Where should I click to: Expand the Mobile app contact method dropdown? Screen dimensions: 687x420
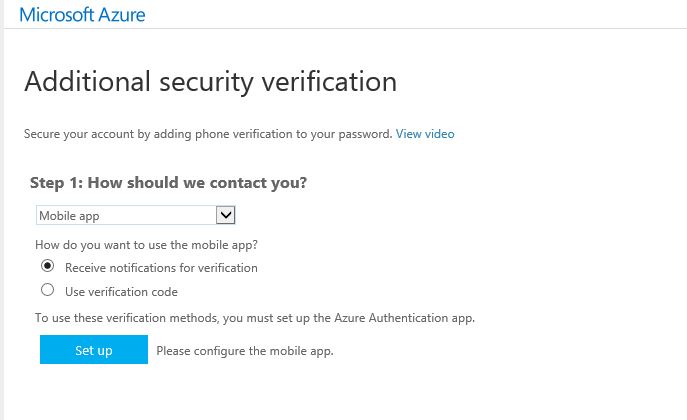click(x=134, y=215)
